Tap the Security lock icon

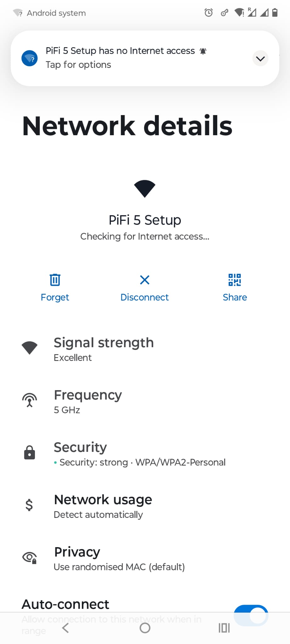(30, 452)
